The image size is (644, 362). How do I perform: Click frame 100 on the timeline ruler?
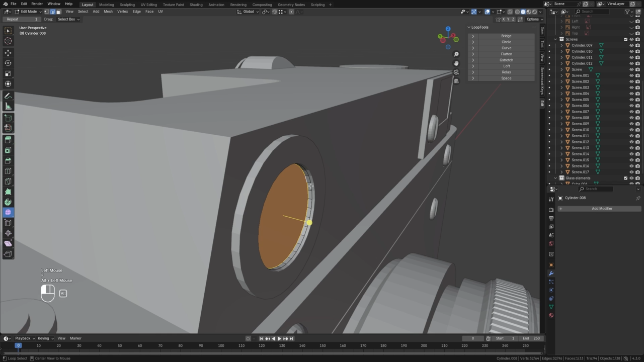[x=221, y=345]
